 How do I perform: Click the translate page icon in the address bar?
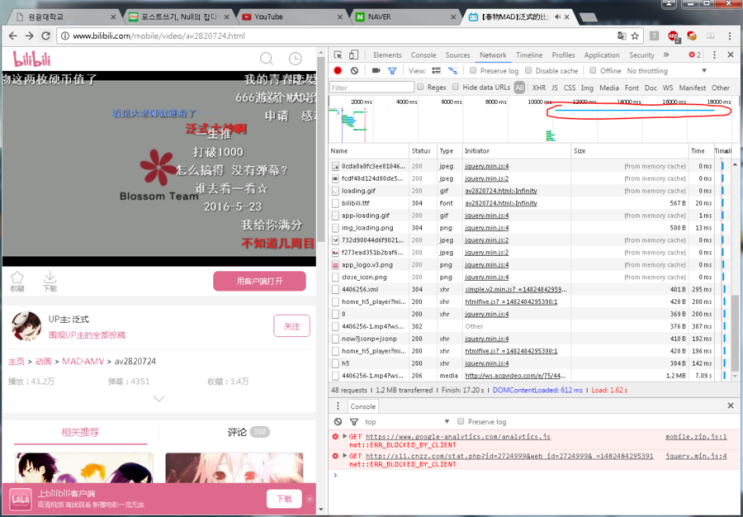[621, 36]
